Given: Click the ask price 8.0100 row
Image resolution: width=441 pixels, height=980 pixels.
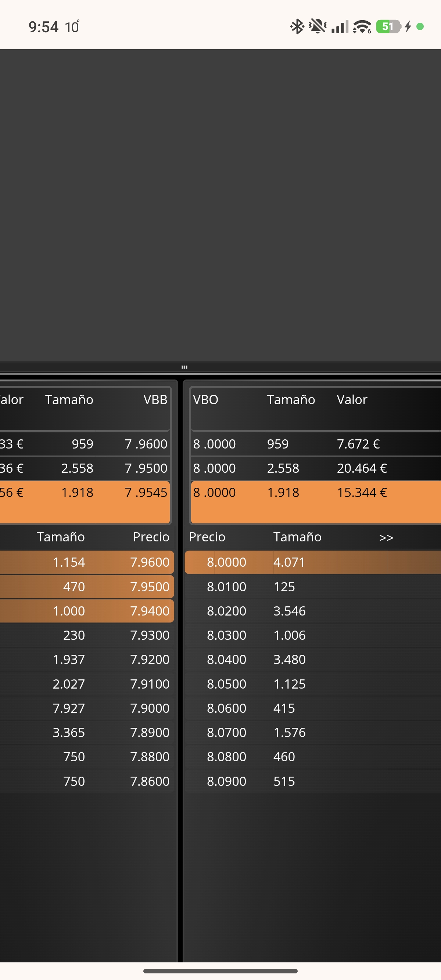Looking at the screenshot, I should [x=312, y=587].
